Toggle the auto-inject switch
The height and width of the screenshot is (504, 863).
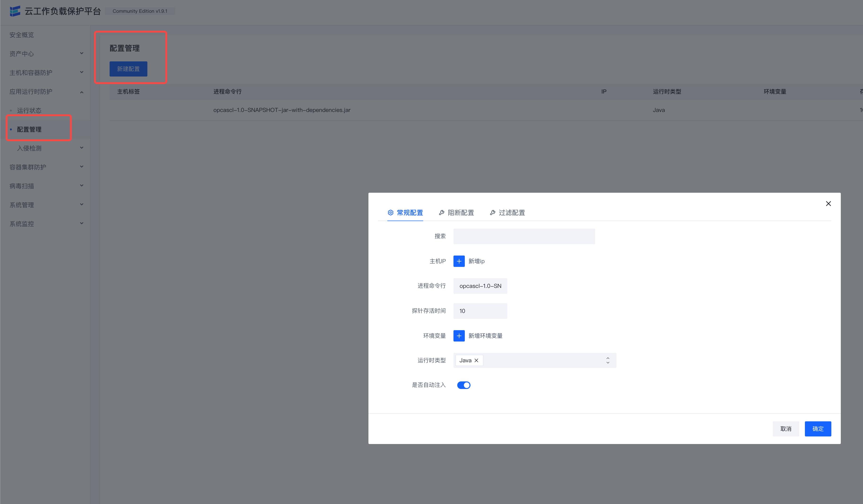pyautogui.click(x=464, y=385)
